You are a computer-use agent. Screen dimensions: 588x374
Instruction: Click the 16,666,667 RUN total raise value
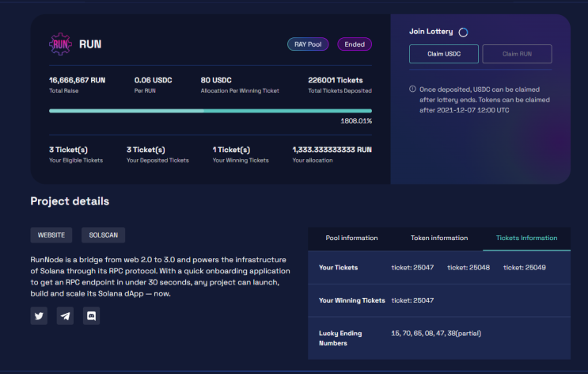(x=78, y=80)
